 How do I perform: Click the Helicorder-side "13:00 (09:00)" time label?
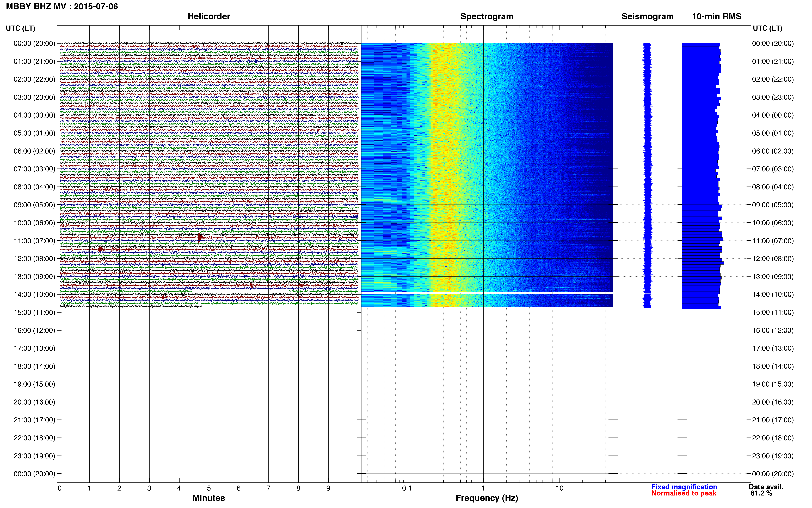tap(34, 277)
